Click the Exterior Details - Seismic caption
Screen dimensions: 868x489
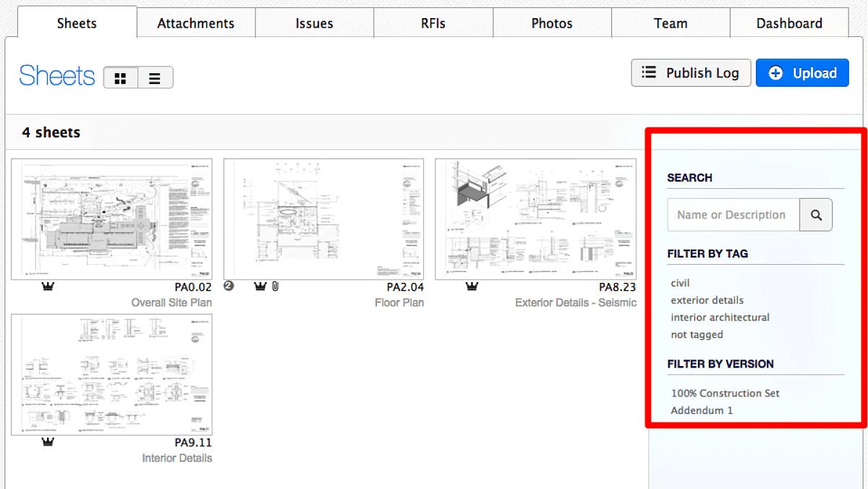pyautogui.click(x=576, y=302)
